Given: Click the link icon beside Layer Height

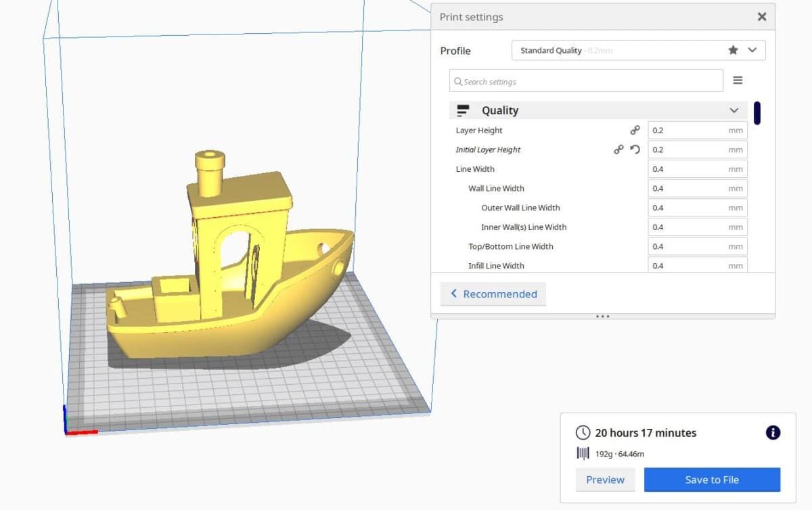Looking at the screenshot, I should coord(635,130).
